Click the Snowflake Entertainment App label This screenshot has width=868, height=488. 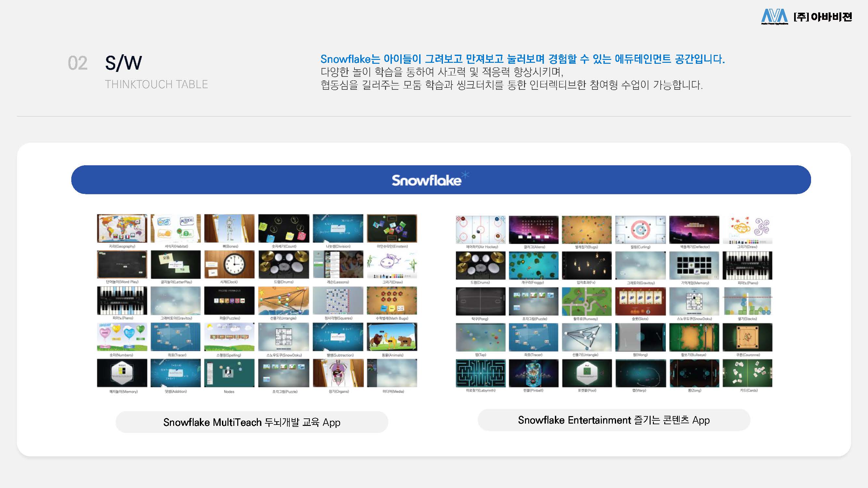tap(614, 420)
